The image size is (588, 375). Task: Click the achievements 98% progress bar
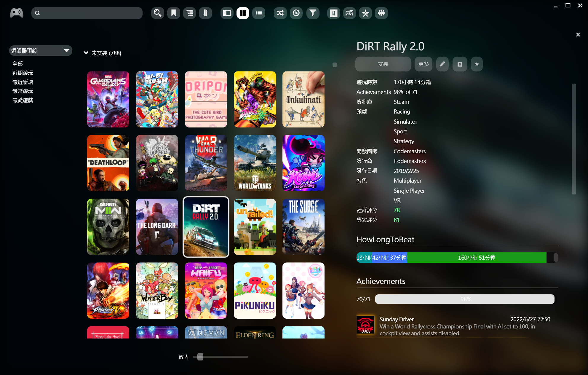coord(465,299)
